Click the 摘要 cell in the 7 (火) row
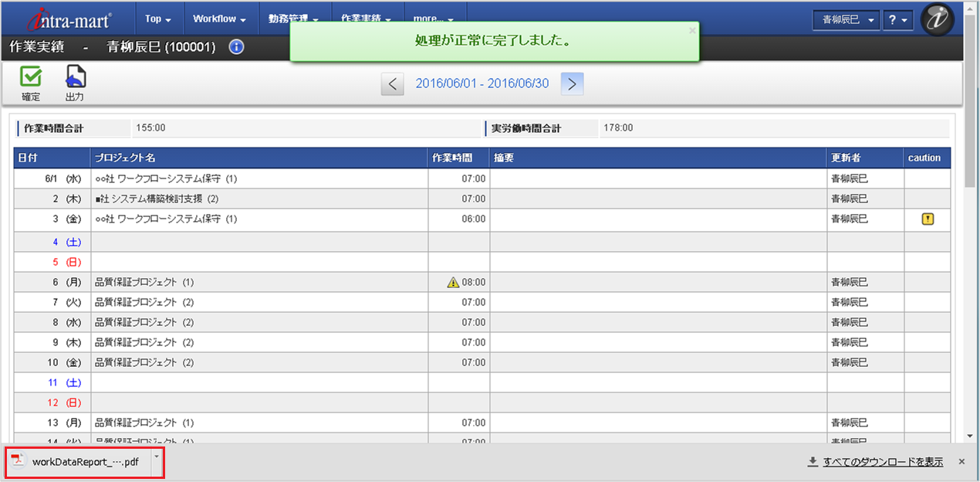The width and height of the screenshot is (980, 482). (658, 302)
